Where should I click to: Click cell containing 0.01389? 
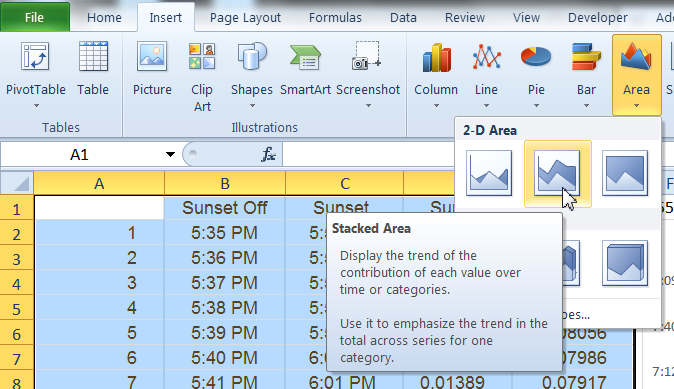[x=457, y=380]
